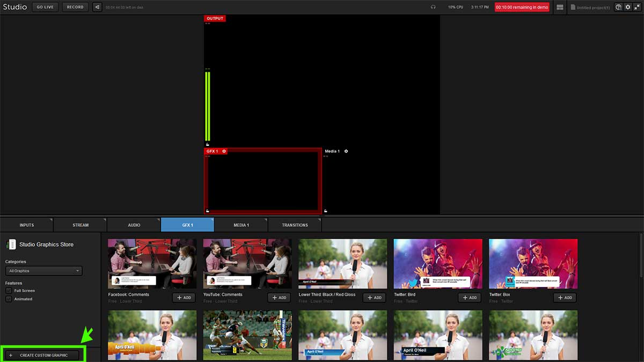Viewport: 644px width, 362px height.
Task: Open the orange April O'Neil lower third thumbnail
Action: pyautogui.click(x=152, y=335)
